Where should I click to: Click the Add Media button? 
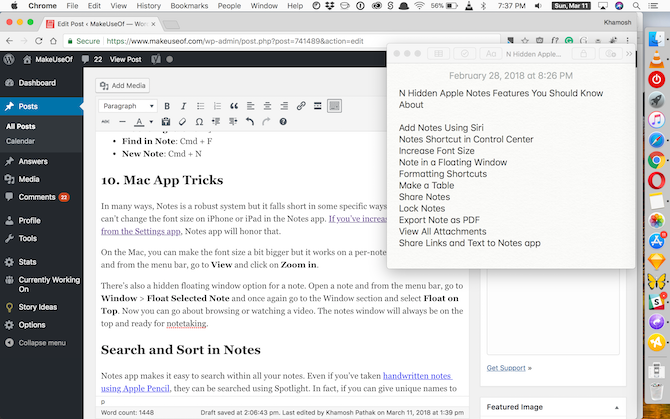pyautogui.click(x=122, y=86)
